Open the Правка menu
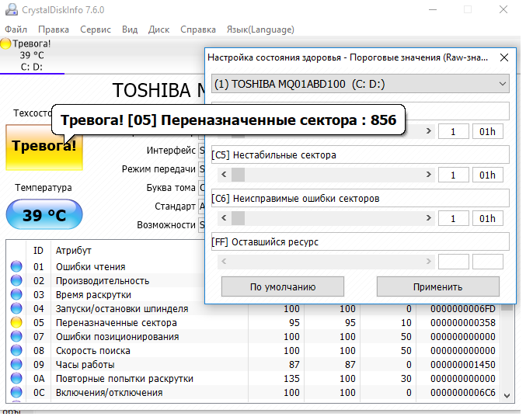The image size is (526, 420). click(54, 30)
